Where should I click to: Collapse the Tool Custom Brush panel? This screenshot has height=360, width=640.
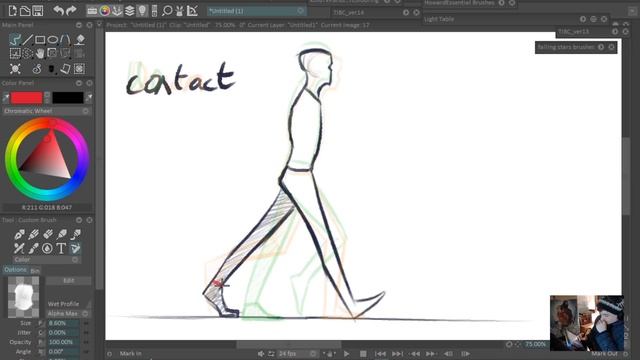coord(79,220)
